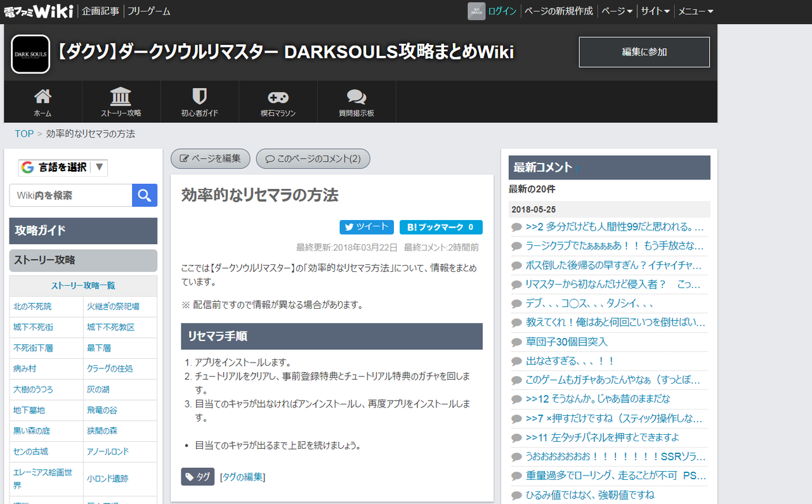This screenshot has width=812, height=504.
Task: Click ページの新規作成
Action: point(559,11)
